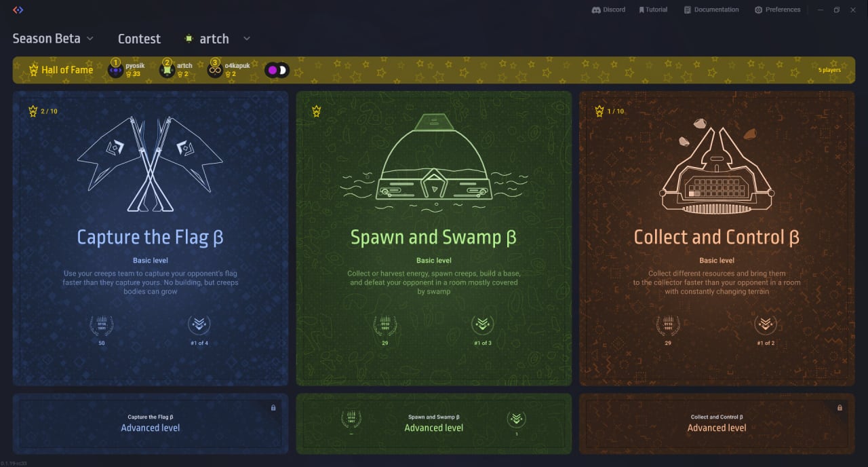Minimize the application window
The image size is (868, 467).
click(x=821, y=10)
